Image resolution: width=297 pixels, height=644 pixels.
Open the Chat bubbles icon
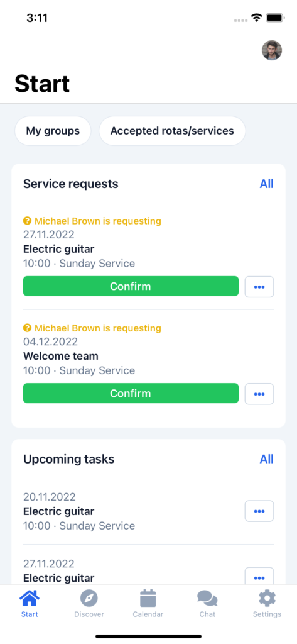[207, 598]
